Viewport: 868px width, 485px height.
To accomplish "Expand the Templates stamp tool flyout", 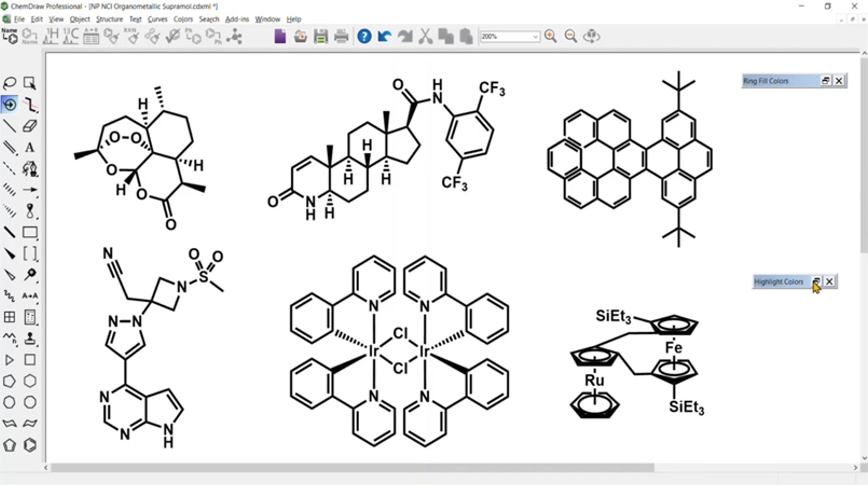I will tap(30, 338).
